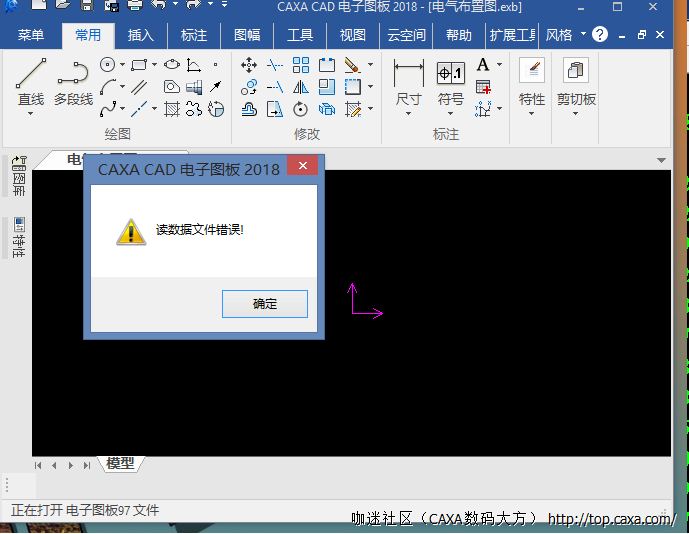
Task: Switch to the 视图 ribbon tab
Action: coord(353,35)
